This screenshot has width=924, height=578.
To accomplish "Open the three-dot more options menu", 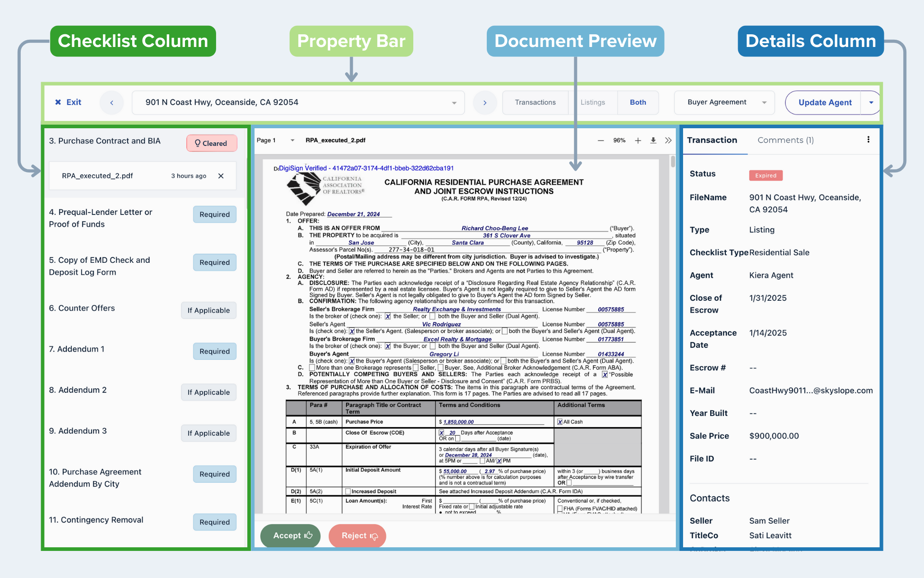I will 868,140.
